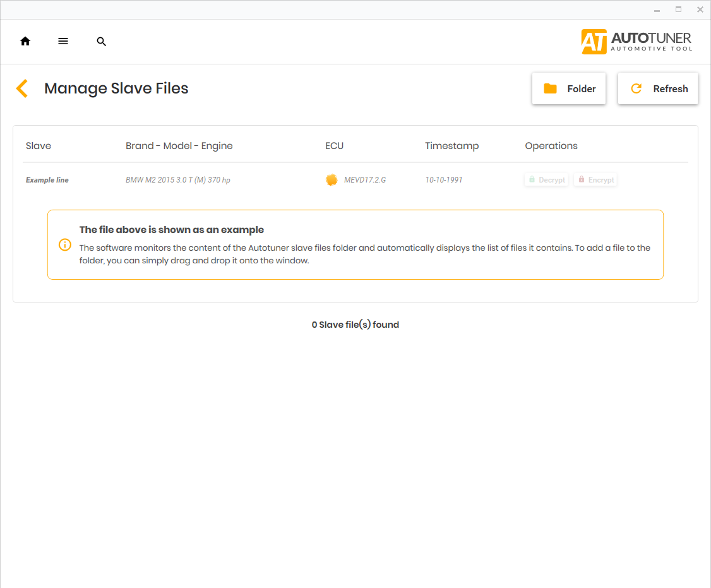Select the BMW M2 2015 example entry
Screen dimensions: 711x588
click(178, 180)
